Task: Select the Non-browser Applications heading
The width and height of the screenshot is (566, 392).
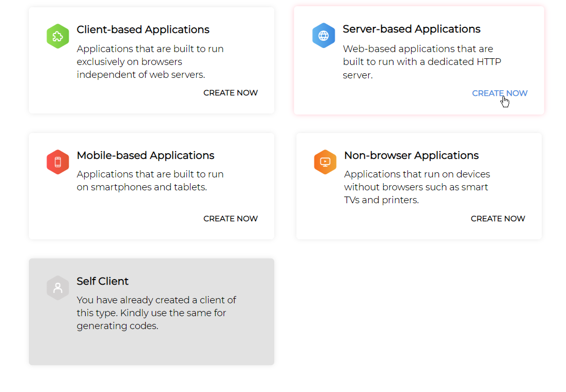Action: point(411,155)
